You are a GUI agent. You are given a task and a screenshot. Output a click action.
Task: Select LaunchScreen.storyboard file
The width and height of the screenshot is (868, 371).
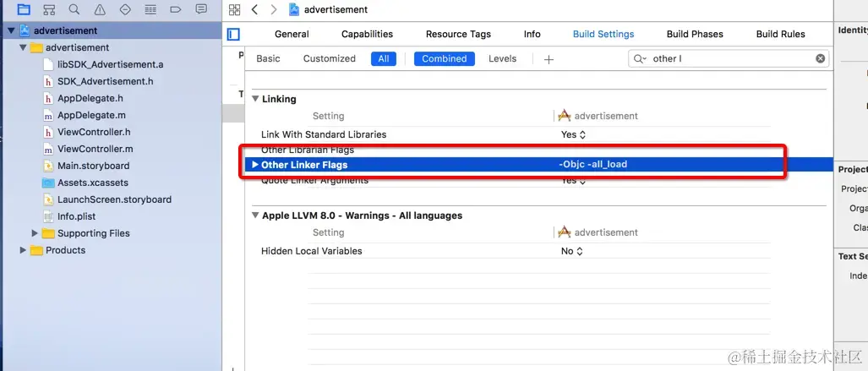point(114,199)
